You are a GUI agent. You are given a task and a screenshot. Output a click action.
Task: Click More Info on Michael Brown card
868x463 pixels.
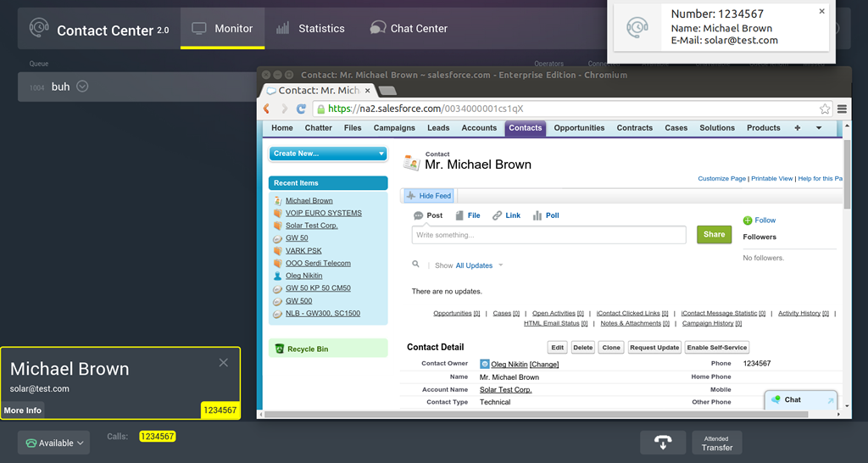(x=23, y=410)
